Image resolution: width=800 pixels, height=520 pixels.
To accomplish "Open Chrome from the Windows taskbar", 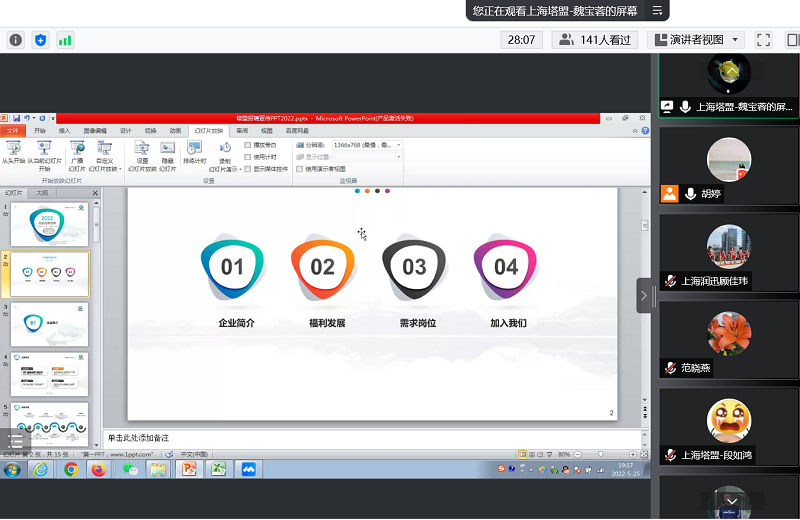I will [71, 469].
